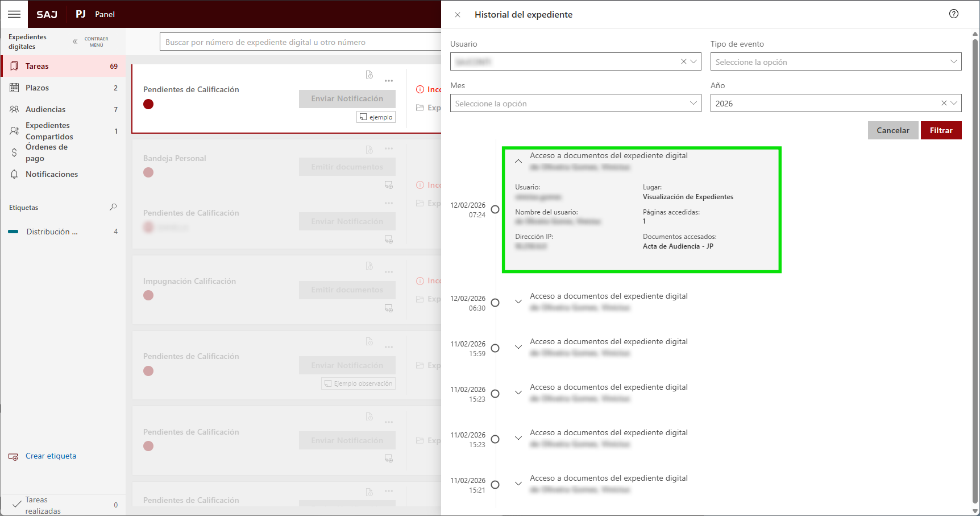Open the hamburger main menu
The width and height of the screenshot is (980, 516).
[x=14, y=14]
